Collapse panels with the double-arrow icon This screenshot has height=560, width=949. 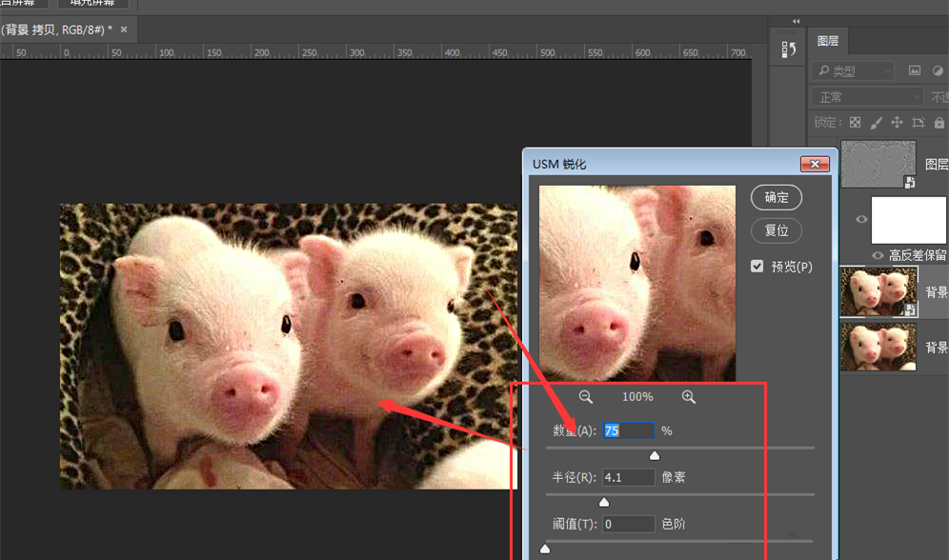797,21
